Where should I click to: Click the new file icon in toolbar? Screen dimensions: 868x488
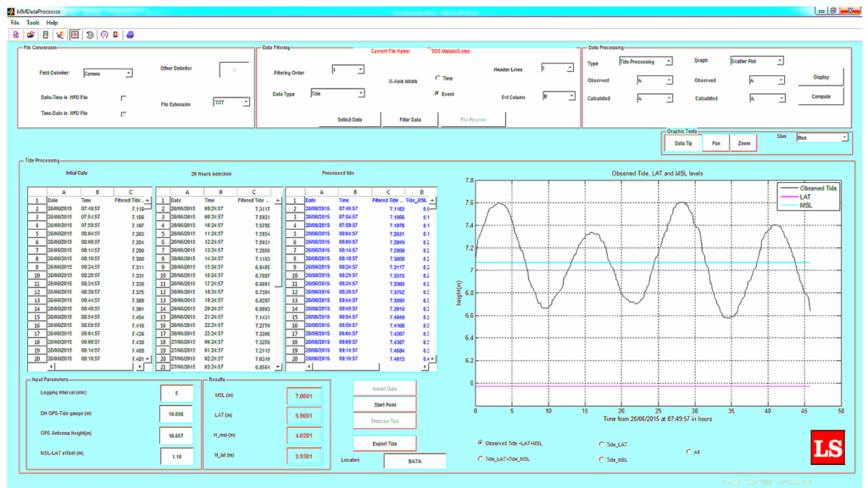(x=16, y=35)
